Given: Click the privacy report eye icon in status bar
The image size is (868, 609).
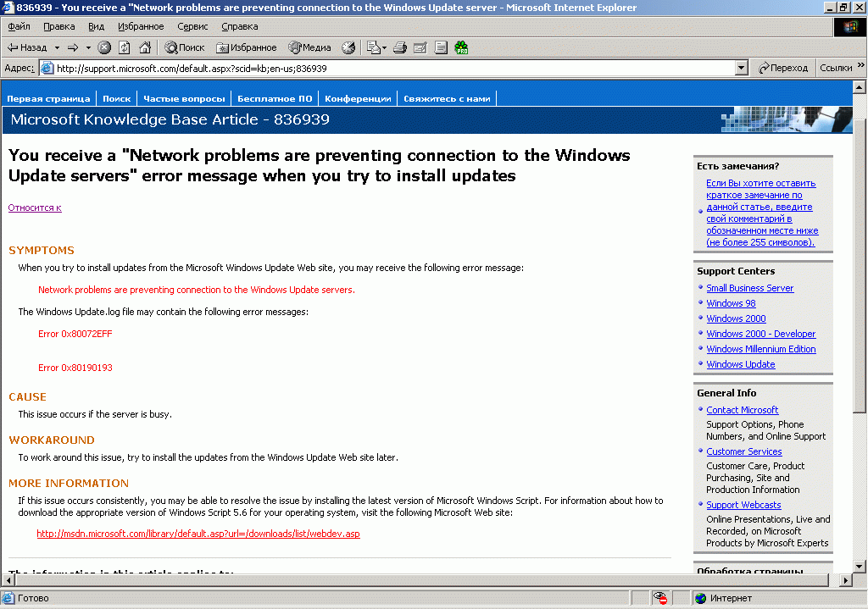Looking at the screenshot, I should 659,598.
